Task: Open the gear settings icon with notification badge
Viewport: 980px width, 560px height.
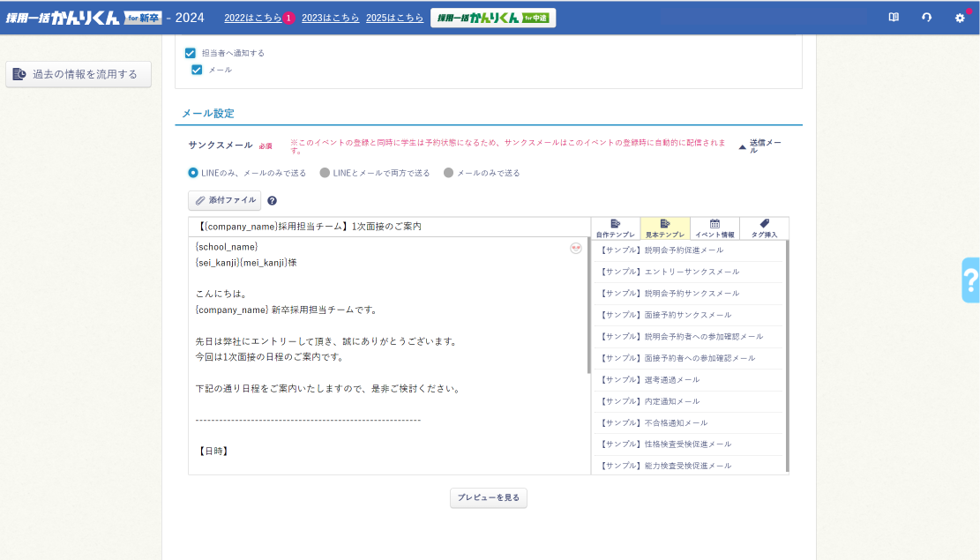Action: (959, 16)
